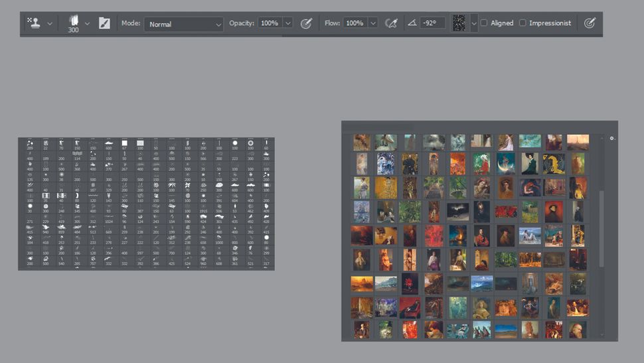The width and height of the screenshot is (644, 363).
Task: Select the blue sky desert landscape pattern
Action: tap(506, 331)
